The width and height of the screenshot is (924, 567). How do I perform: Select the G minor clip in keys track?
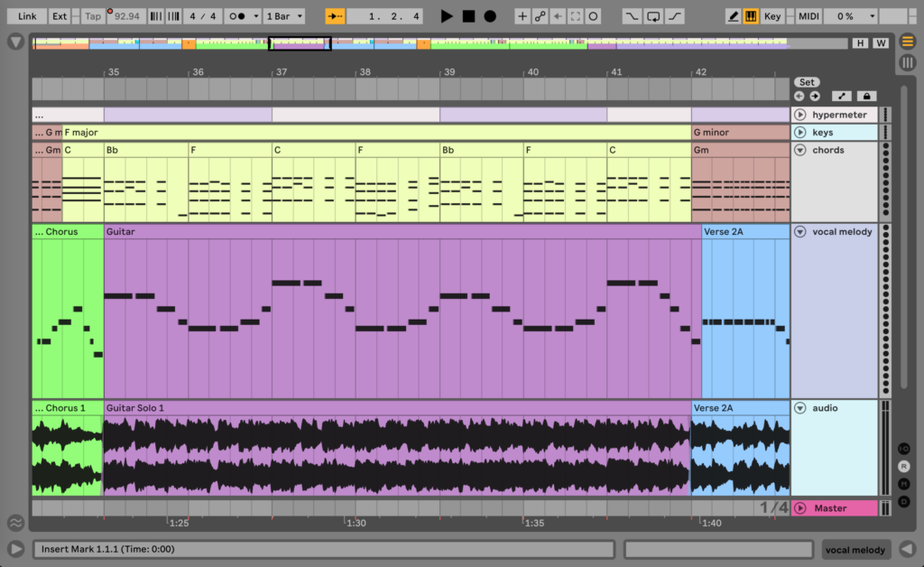pos(741,132)
